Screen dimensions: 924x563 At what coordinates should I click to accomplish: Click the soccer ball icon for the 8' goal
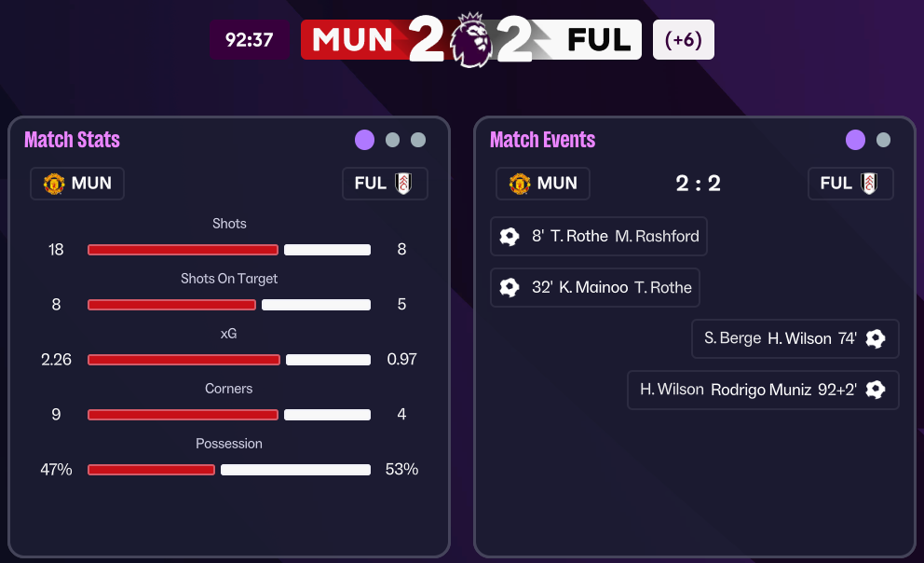tap(510, 237)
